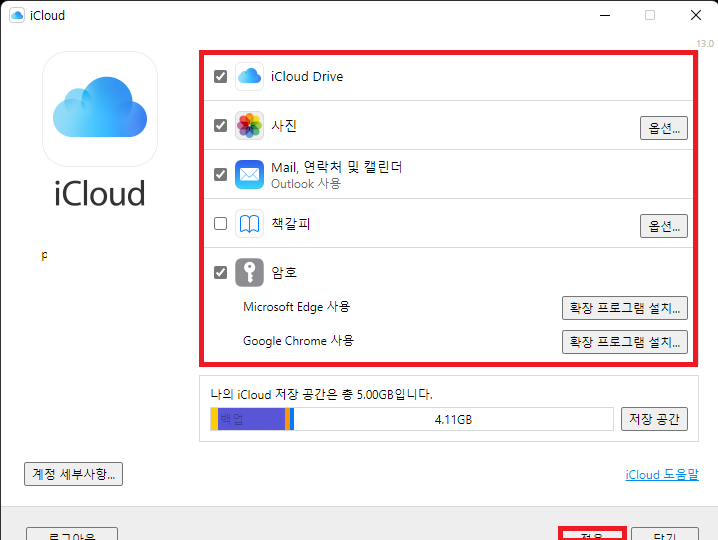Toggle the 암호 checkbox

[x=220, y=273]
